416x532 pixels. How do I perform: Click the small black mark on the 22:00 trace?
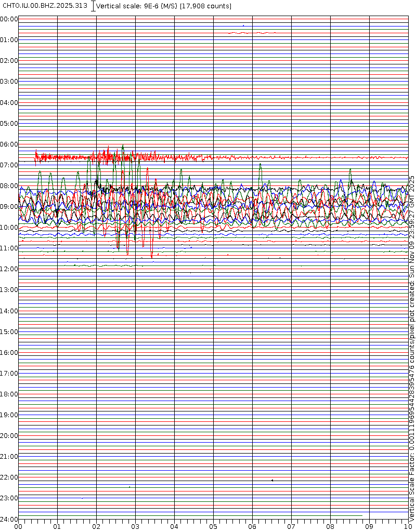pyautogui.click(x=272, y=481)
